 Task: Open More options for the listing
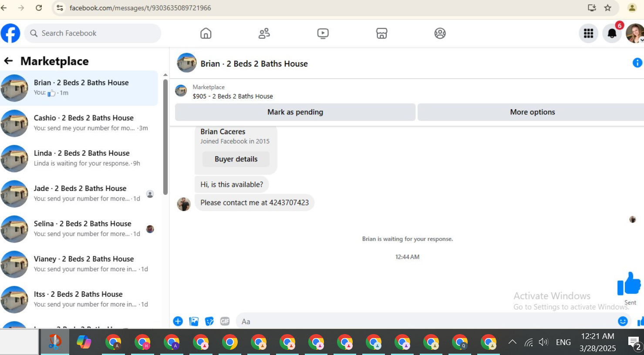(532, 112)
